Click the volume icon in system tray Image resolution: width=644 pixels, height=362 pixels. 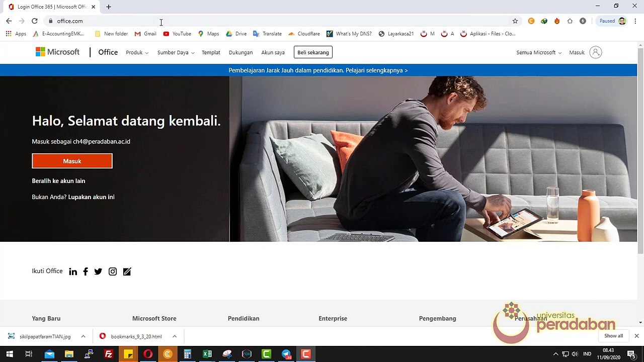pyautogui.click(x=575, y=354)
